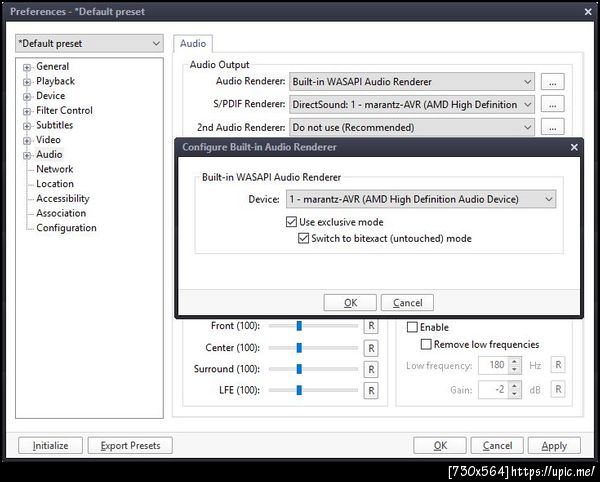Reset Gain with R button
Viewport: 600px width, 482px height.
[558, 389]
